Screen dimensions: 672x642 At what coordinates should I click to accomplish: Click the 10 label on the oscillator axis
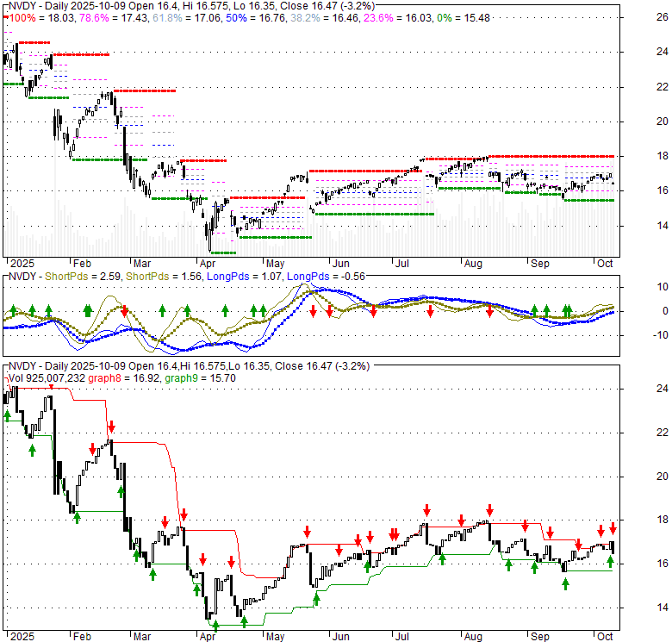point(663,287)
